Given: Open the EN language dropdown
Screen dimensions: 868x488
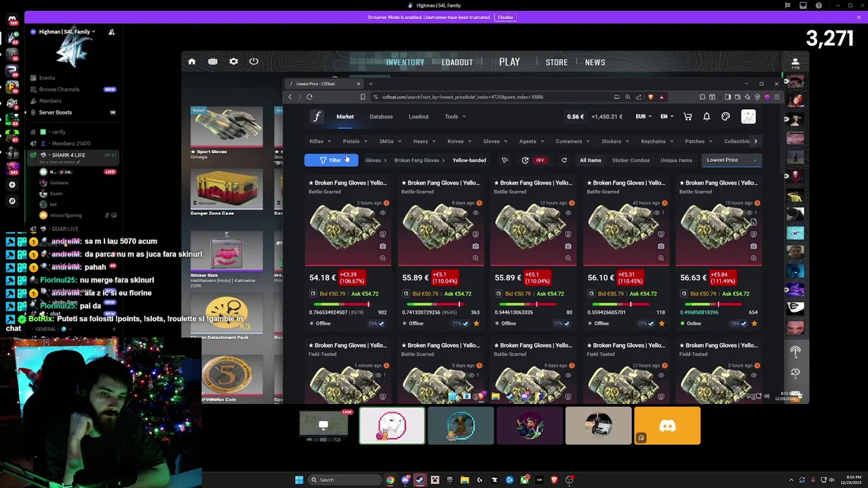Looking at the screenshot, I should [x=667, y=117].
